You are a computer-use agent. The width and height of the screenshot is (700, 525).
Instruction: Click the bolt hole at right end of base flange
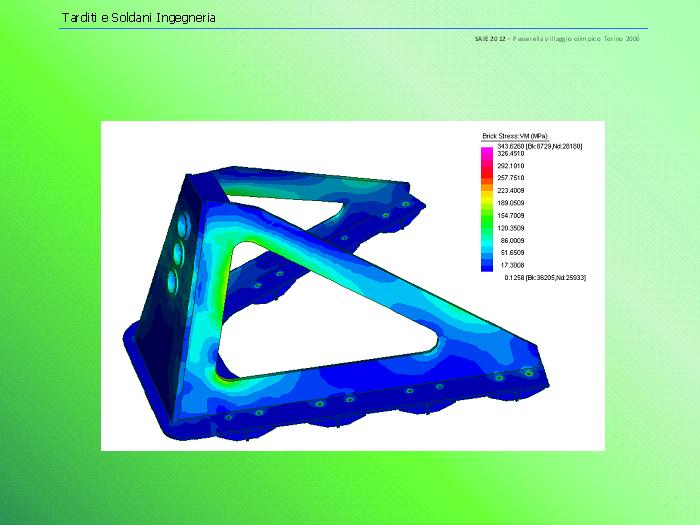tap(528, 374)
